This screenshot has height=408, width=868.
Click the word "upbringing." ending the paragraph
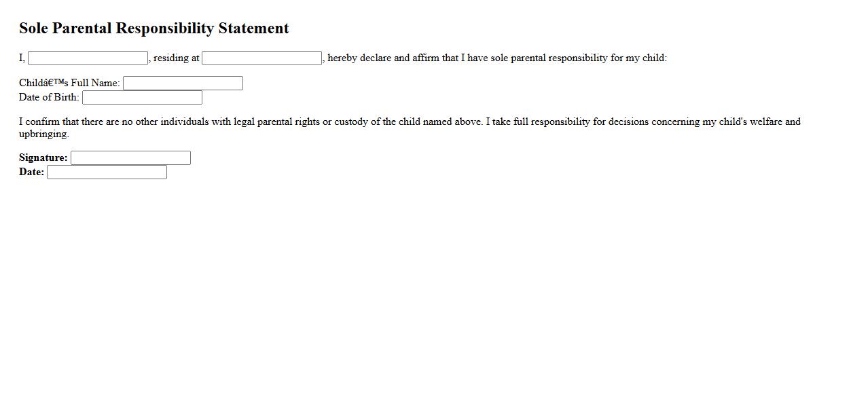44,134
